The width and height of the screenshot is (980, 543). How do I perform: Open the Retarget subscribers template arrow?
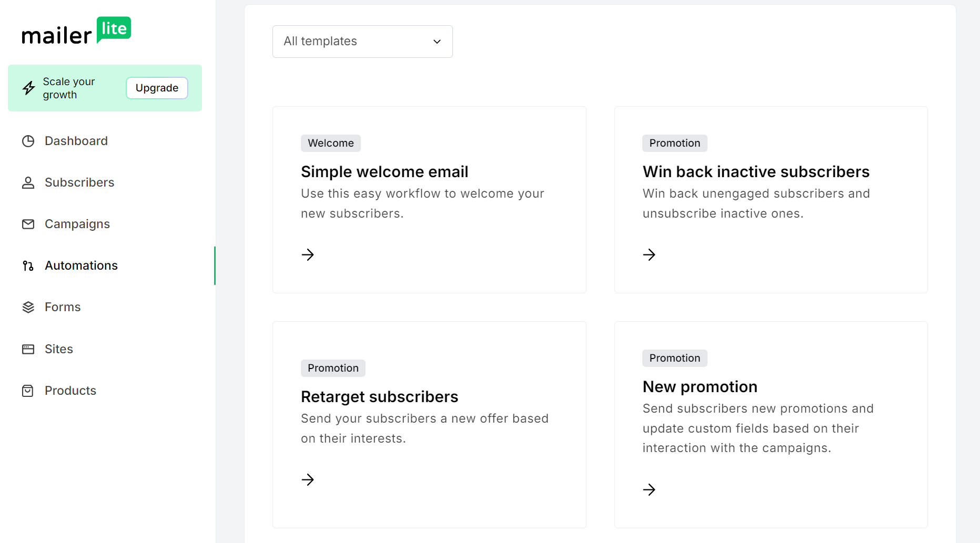(x=308, y=479)
